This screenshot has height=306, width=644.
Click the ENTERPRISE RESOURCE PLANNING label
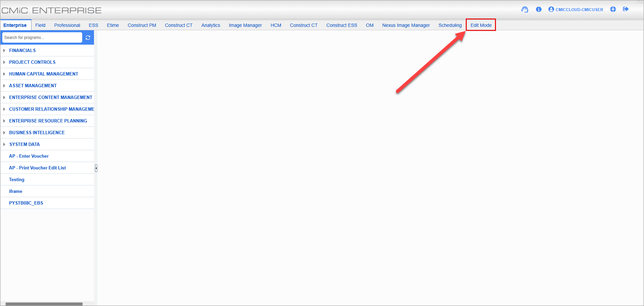tap(48, 121)
